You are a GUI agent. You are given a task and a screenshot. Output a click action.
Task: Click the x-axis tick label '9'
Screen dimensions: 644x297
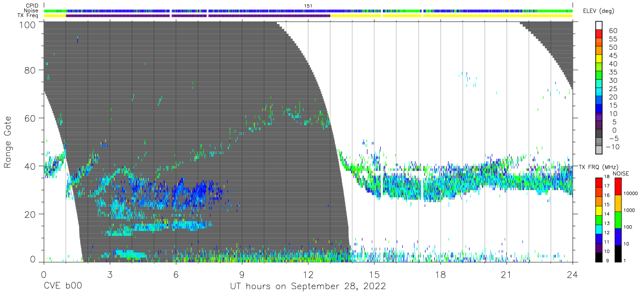pyautogui.click(x=242, y=274)
